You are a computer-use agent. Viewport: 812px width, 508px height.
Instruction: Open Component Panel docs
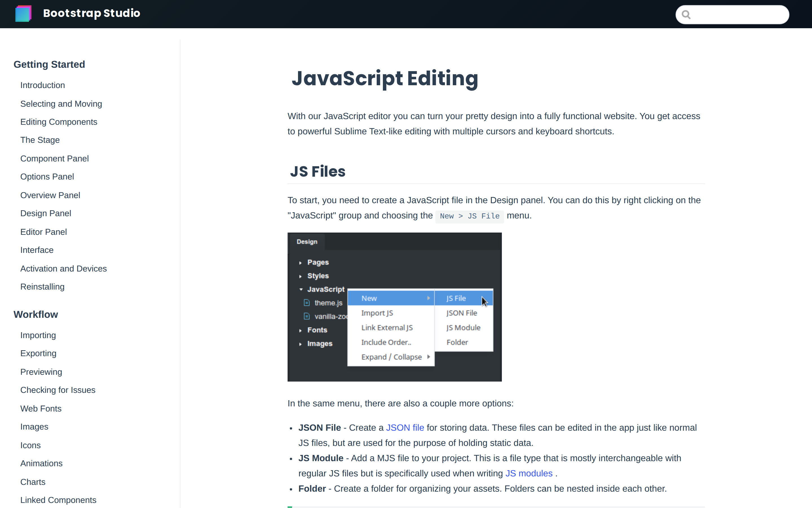pyautogui.click(x=54, y=158)
